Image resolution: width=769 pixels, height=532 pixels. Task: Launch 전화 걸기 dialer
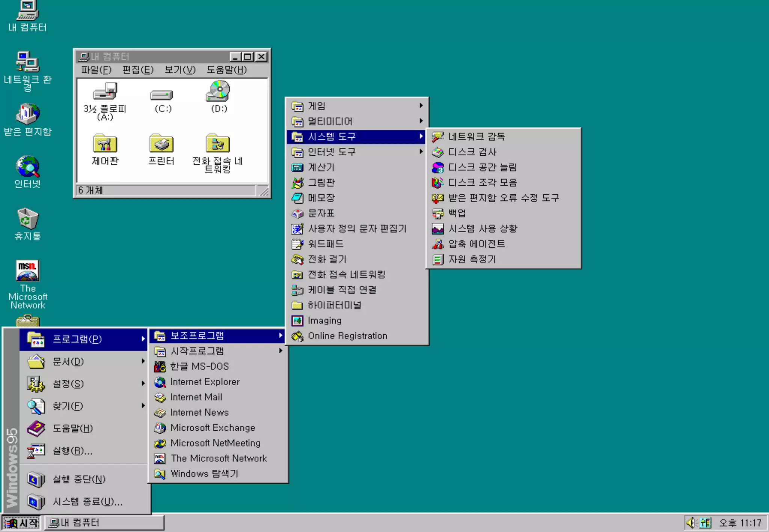tap(357, 259)
